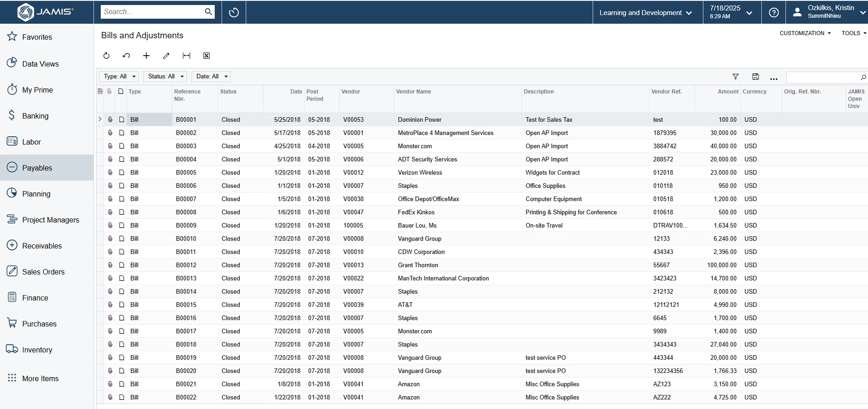
Task: Sort by Status column header
Action: click(x=240, y=98)
